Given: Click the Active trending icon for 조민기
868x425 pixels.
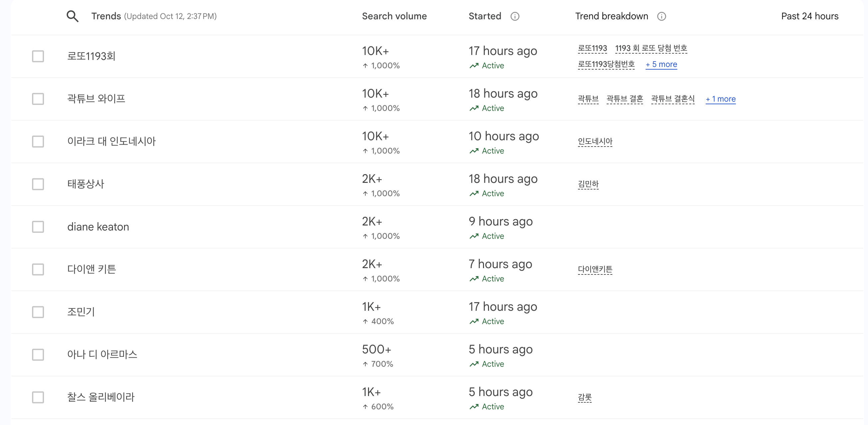Looking at the screenshot, I should [x=474, y=321].
